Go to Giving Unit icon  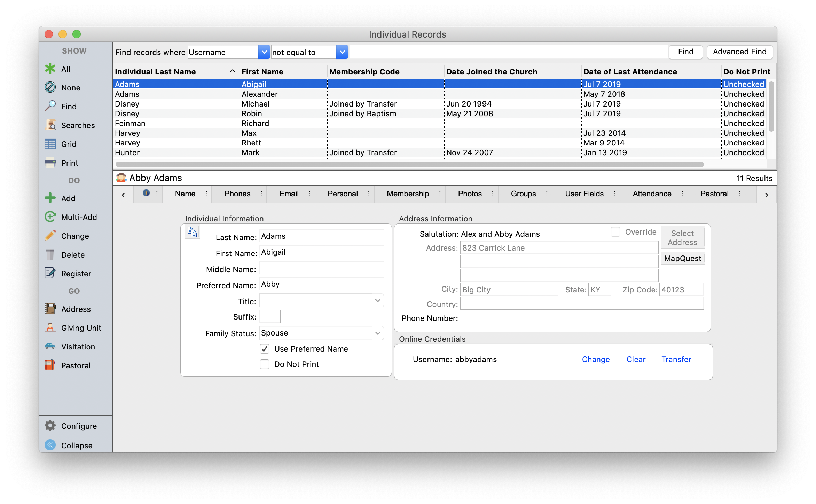[x=50, y=328]
